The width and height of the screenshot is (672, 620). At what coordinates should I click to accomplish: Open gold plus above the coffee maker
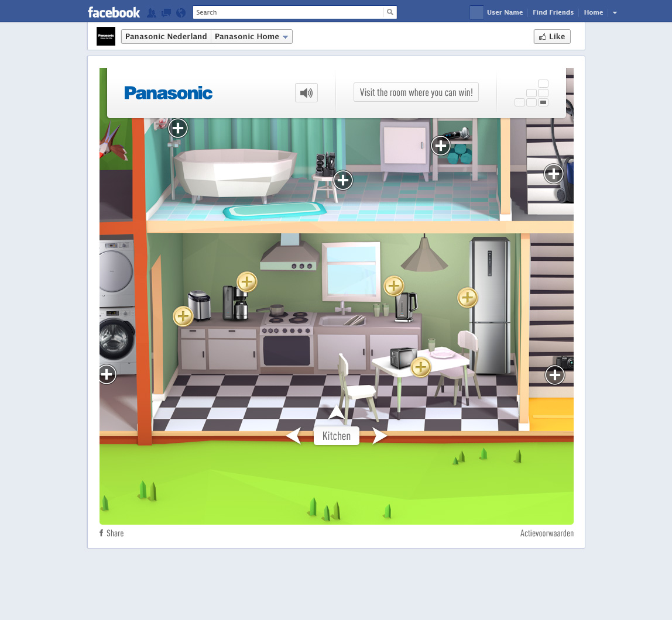point(247,282)
